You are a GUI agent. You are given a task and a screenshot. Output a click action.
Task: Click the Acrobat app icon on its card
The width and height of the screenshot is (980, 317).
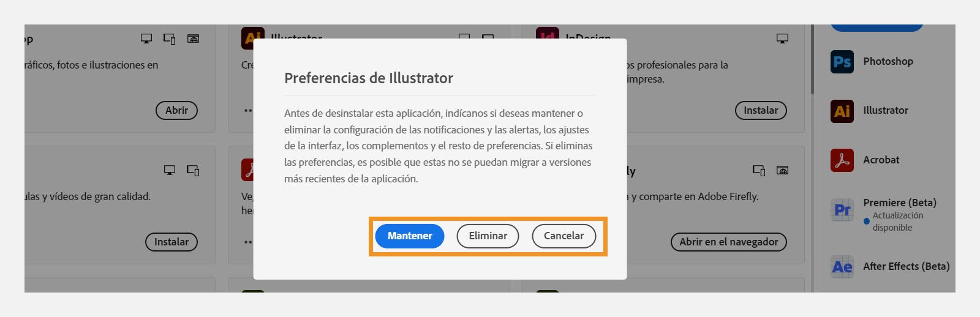pyautogui.click(x=247, y=170)
